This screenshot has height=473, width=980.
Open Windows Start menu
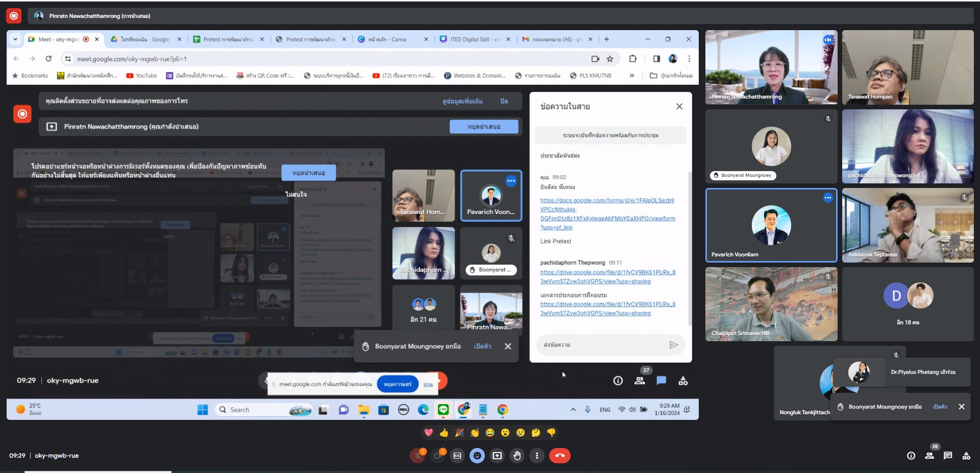pos(203,410)
